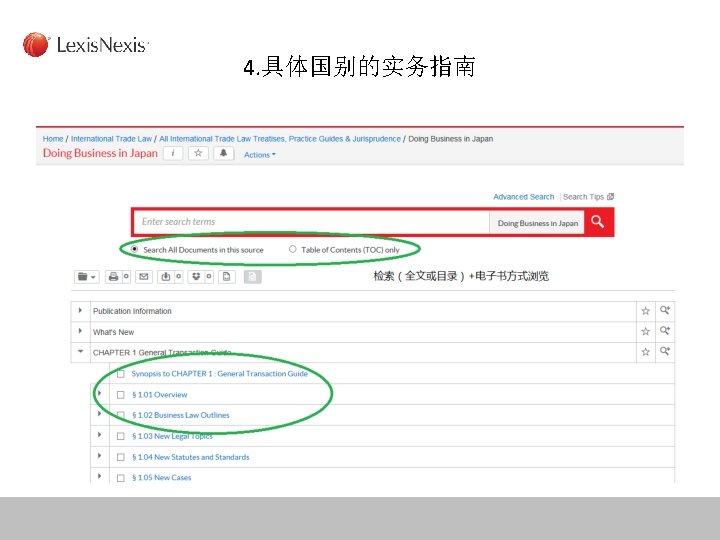Open All International Trade Law Treatises breadcrumb
This screenshot has height=540, width=720.
[x=280, y=139]
